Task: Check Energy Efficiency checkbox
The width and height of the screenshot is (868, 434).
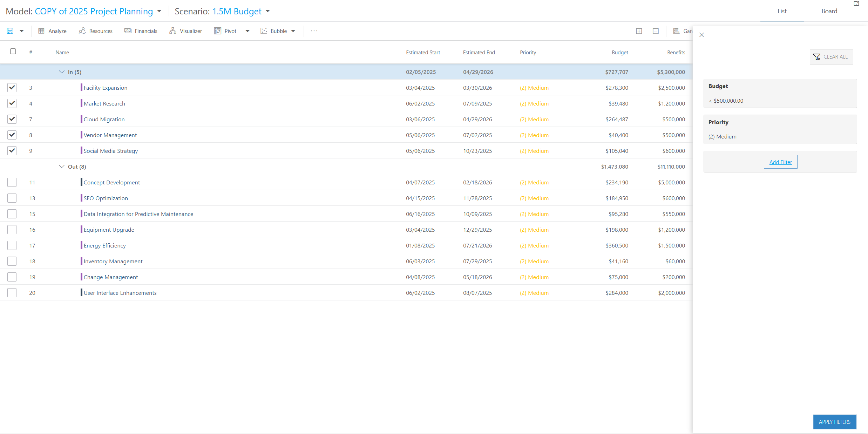Action: click(x=12, y=245)
